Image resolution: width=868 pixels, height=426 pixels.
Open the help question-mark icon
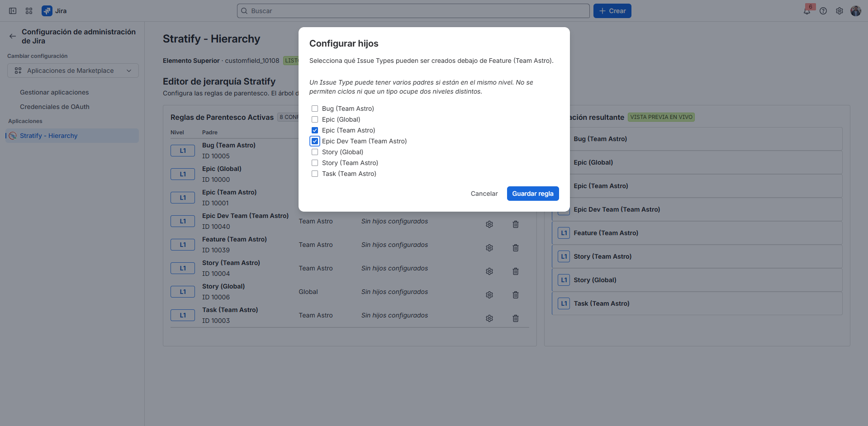click(823, 11)
